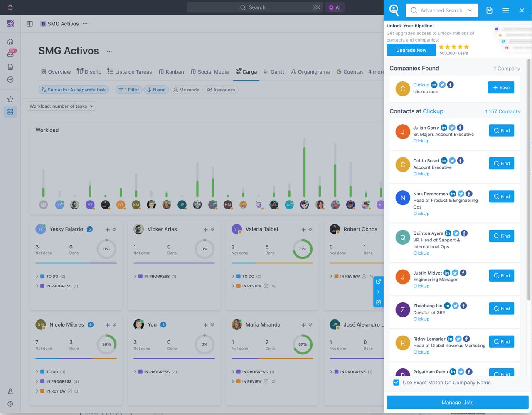Open the Inbox icon with 99+ badge

(10, 54)
